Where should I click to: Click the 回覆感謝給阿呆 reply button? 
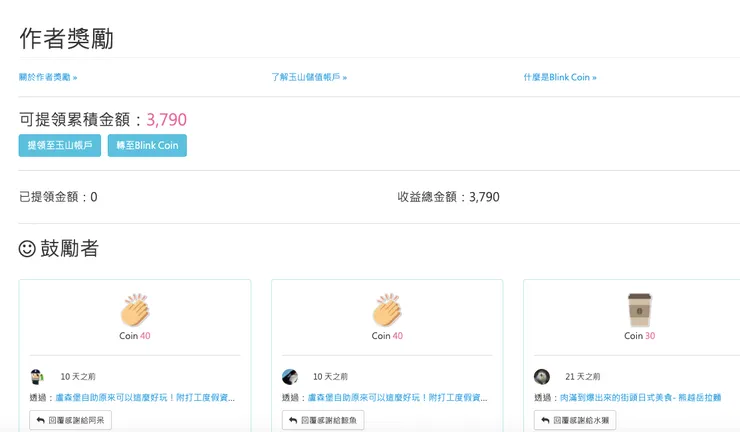(70, 420)
